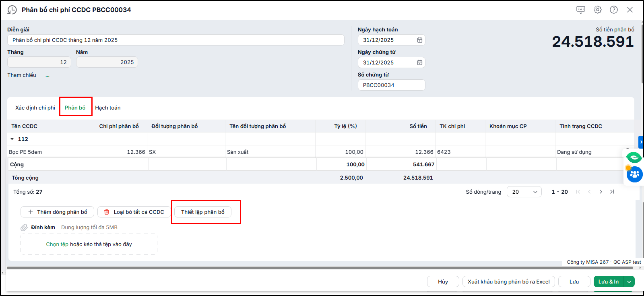This screenshot has width=644, height=296.
Task: Click Thiết lập phân bổ button
Action: [x=203, y=212]
